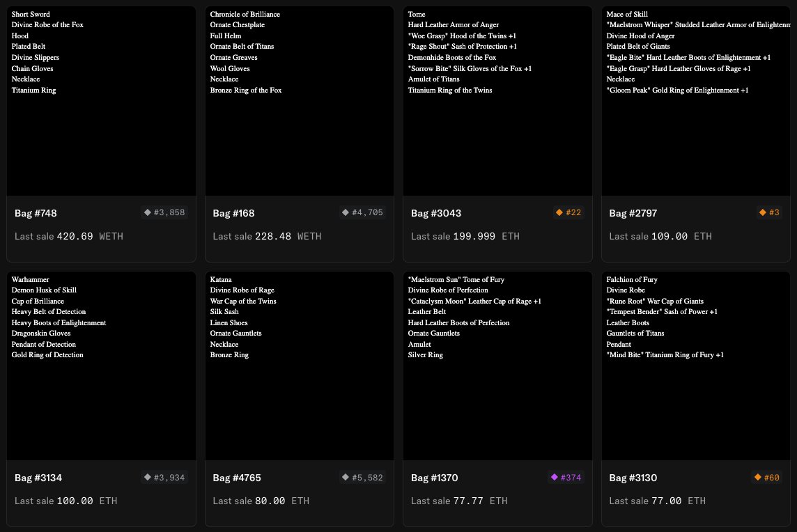Click the Bag #4765 title
This screenshot has width=797, height=532.
coord(237,478)
